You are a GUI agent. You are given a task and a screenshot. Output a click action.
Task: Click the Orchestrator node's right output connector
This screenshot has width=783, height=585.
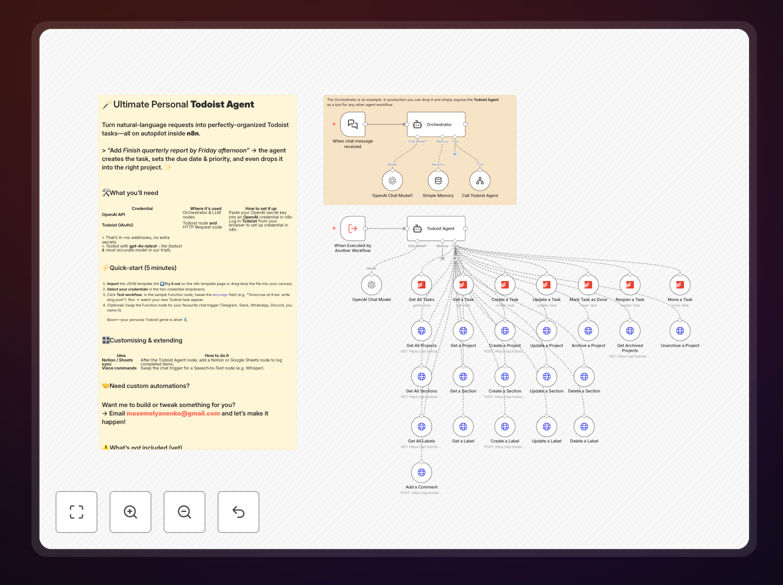pos(465,124)
